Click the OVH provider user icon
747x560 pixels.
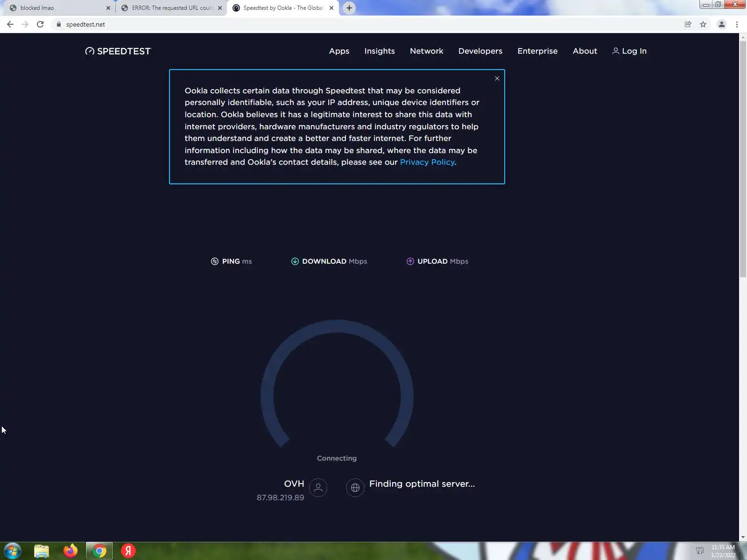[318, 488]
